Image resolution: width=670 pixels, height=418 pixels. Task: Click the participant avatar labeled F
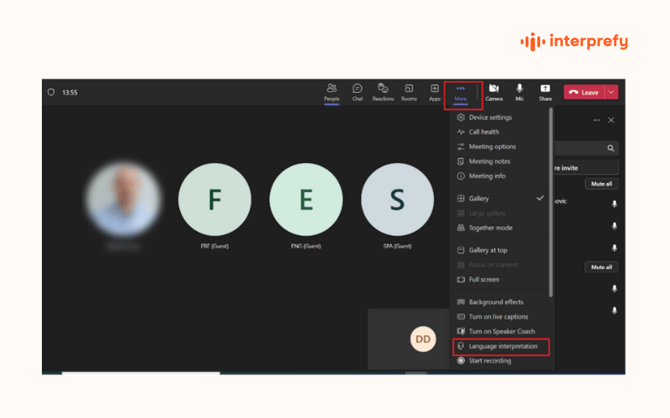(214, 200)
